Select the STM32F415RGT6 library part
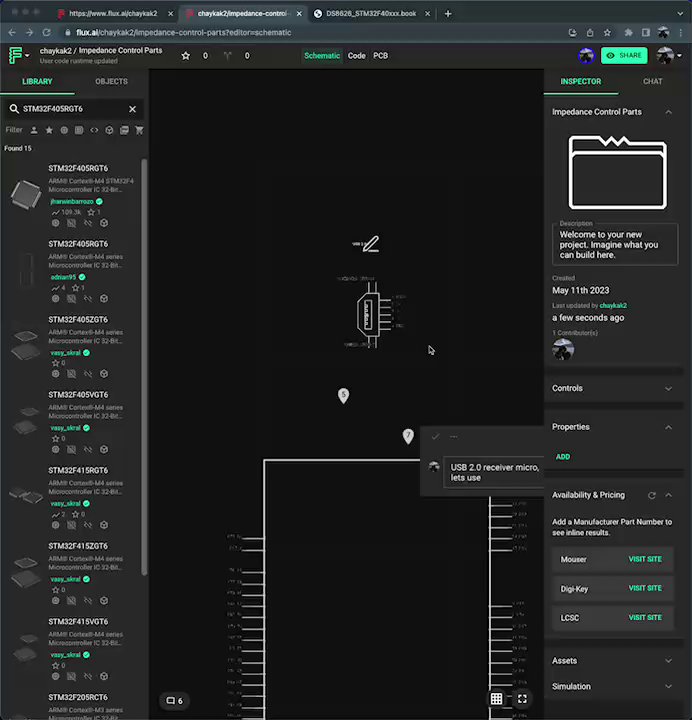Viewport: 692px width, 720px height. pyautogui.click(x=72, y=498)
